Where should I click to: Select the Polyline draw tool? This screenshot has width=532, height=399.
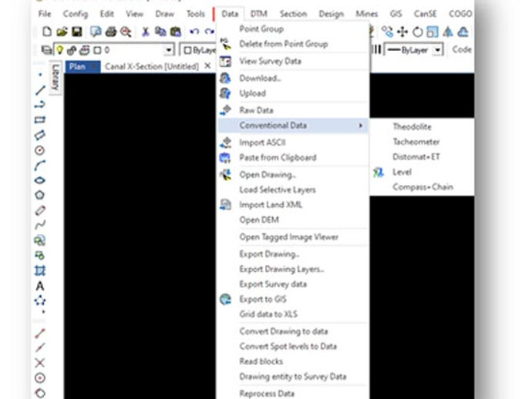(40, 105)
